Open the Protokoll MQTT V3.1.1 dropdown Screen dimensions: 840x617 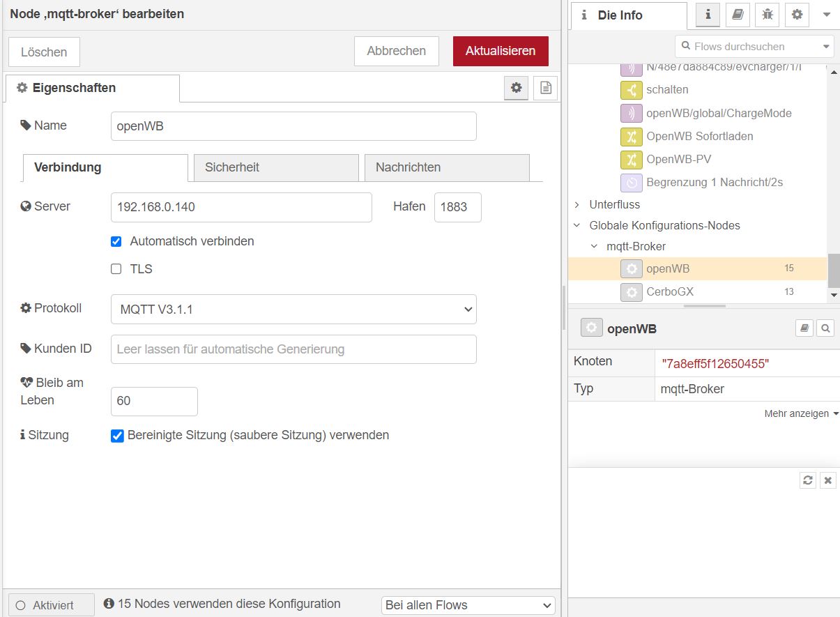(x=293, y=310)
